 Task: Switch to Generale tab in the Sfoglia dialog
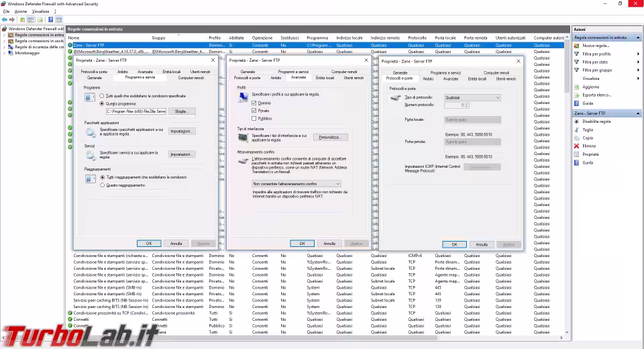[95, 78]
